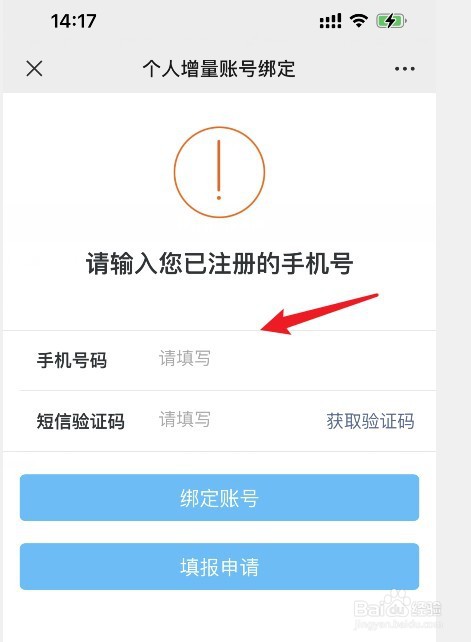Close the page with the X icon
The height and width of the screenshot is (642, 471).
pos(34,68)
